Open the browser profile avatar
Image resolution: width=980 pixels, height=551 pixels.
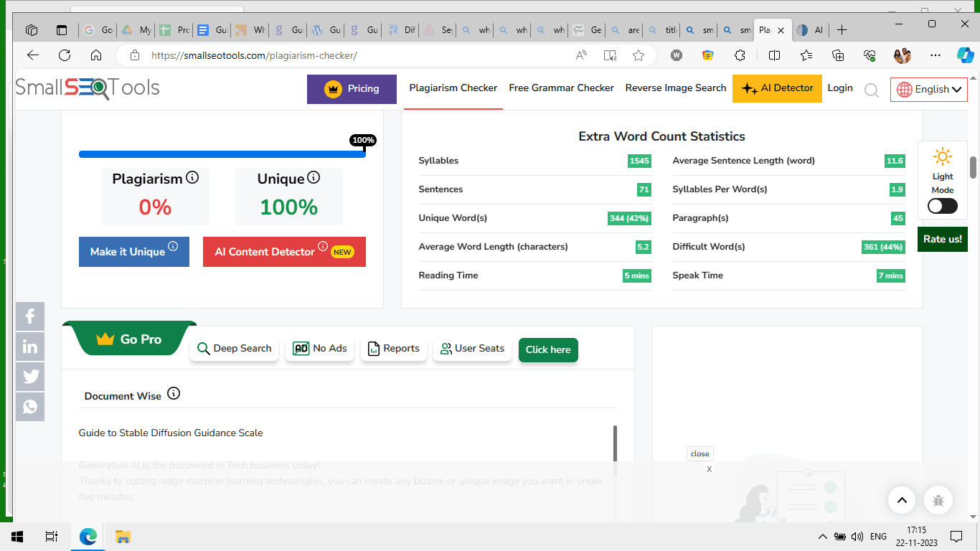[x=903, y=55]
